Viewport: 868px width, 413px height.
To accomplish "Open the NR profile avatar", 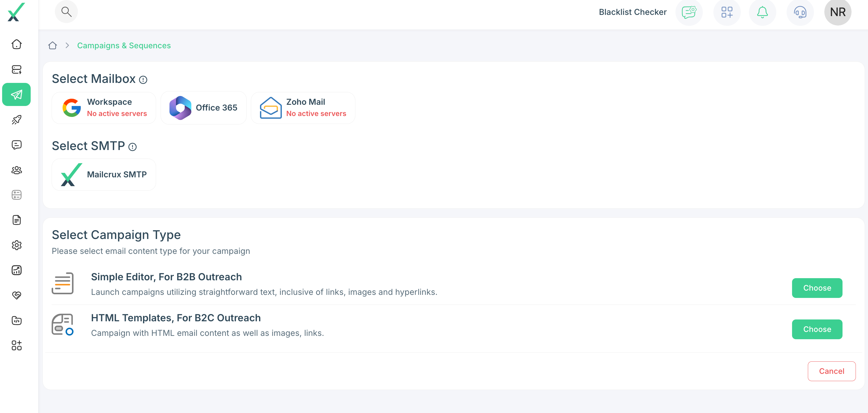I will [837, 12].
